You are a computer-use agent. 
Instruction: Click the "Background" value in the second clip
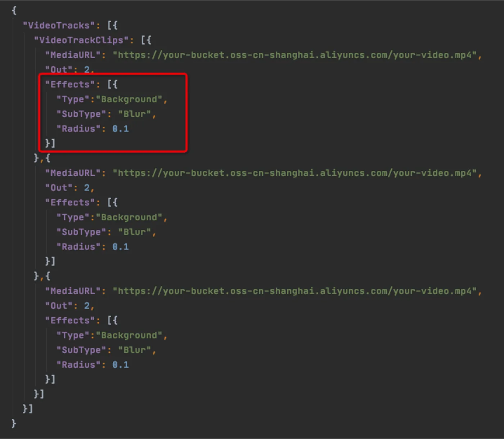pyautogui.click(x=129, y=218)
